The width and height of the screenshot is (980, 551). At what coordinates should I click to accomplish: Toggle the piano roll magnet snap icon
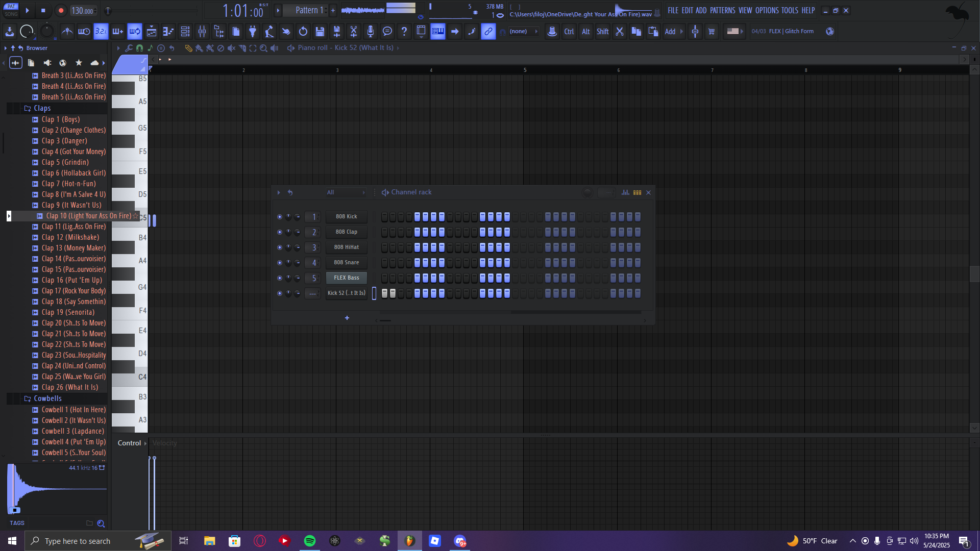[x=139, y=48]
